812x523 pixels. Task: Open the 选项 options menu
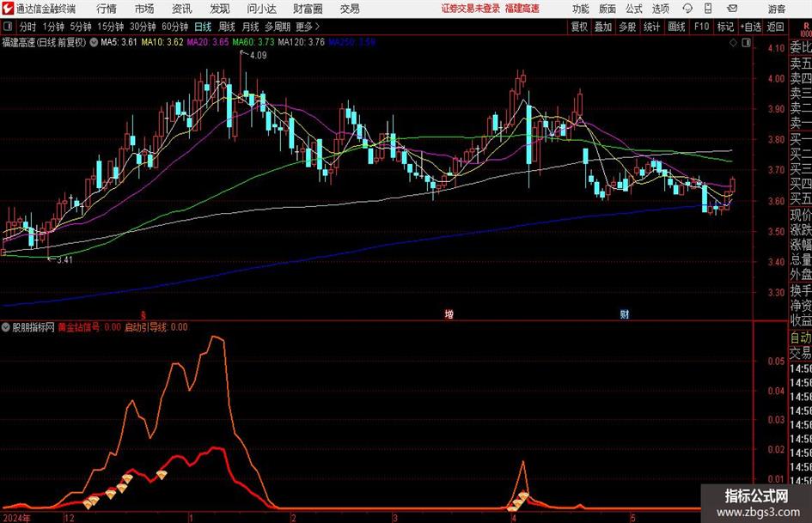pyautogui.click(x=660, y=9)
